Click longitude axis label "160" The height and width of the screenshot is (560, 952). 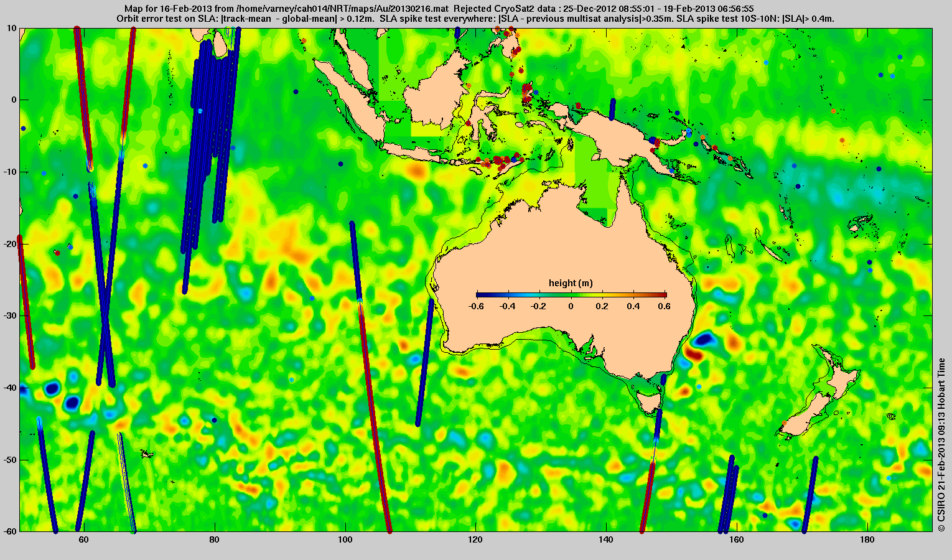tap(737, 539)
